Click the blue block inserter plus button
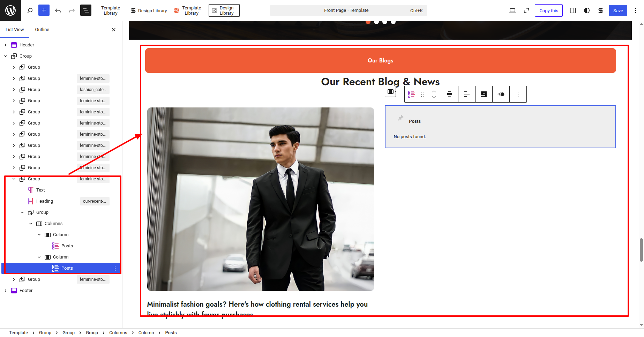This screenshot has width=644, height=337. [44, 10]
